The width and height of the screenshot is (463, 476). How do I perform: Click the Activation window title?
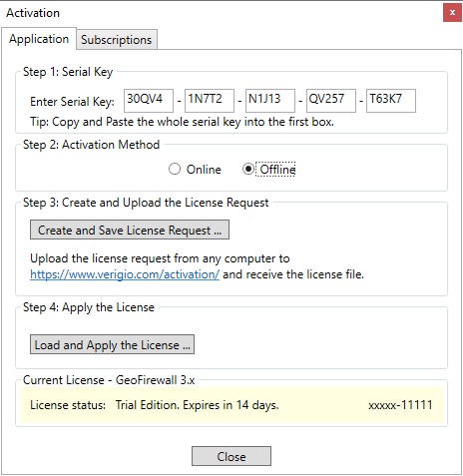[33, 13]
